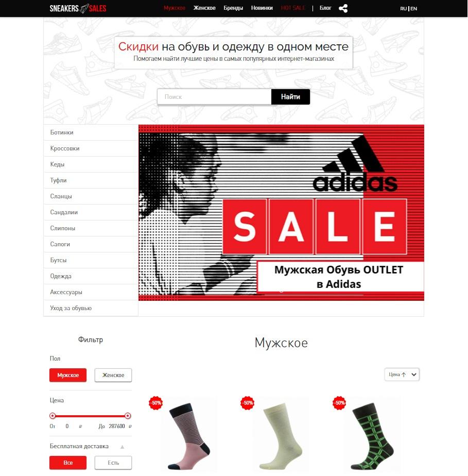Open the share icon in header

pos(343,8)
